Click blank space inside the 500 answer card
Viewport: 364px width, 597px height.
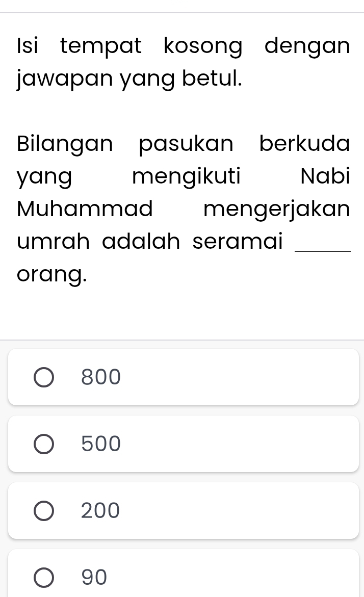pos(240,444)
